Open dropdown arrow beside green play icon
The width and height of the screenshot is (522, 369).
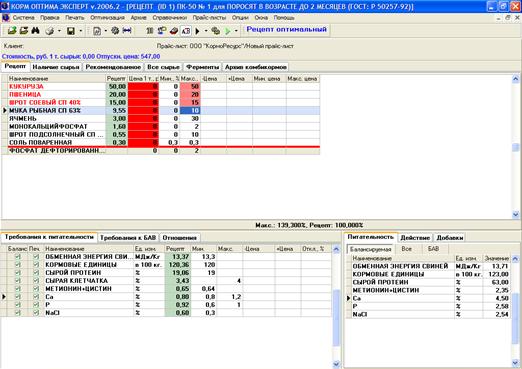tap(236, 31)
